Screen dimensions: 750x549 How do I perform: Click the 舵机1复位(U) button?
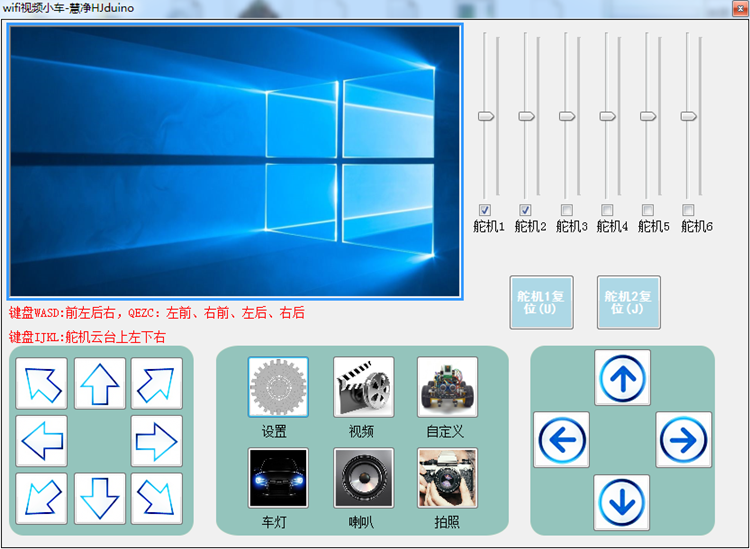(541, 302)
